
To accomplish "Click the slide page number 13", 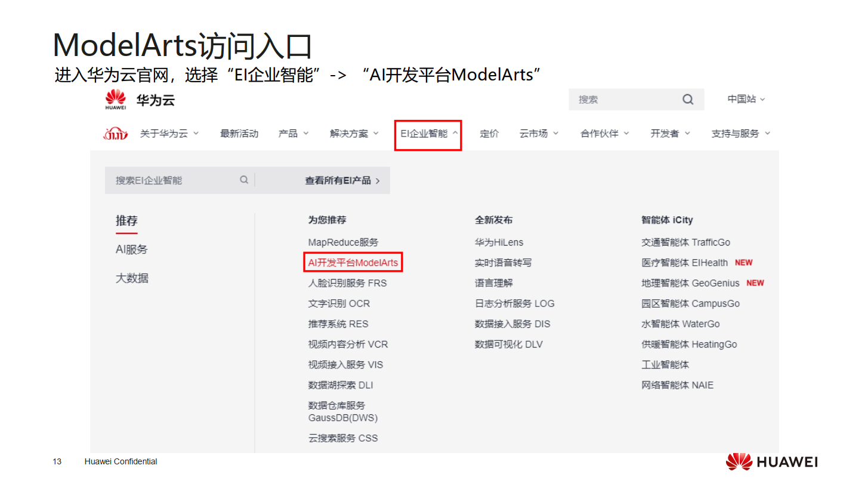I will pyautogui.click(x=57, y=461).
